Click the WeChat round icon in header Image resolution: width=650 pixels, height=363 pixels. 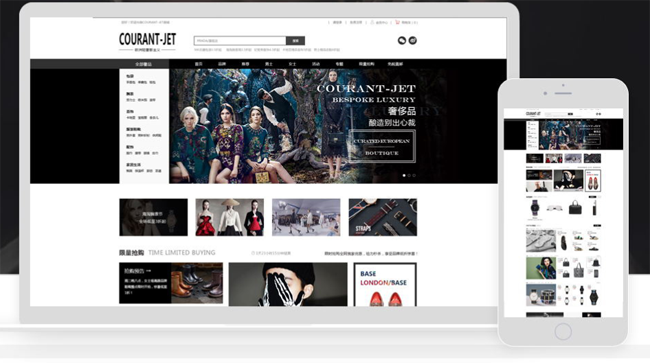click(x=402, y=40)
